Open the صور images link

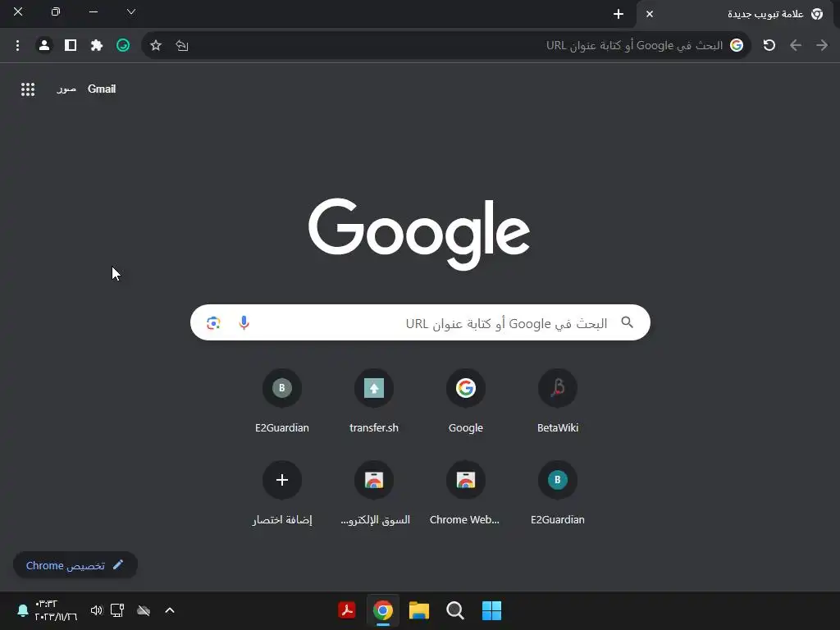tap(66, 89)
